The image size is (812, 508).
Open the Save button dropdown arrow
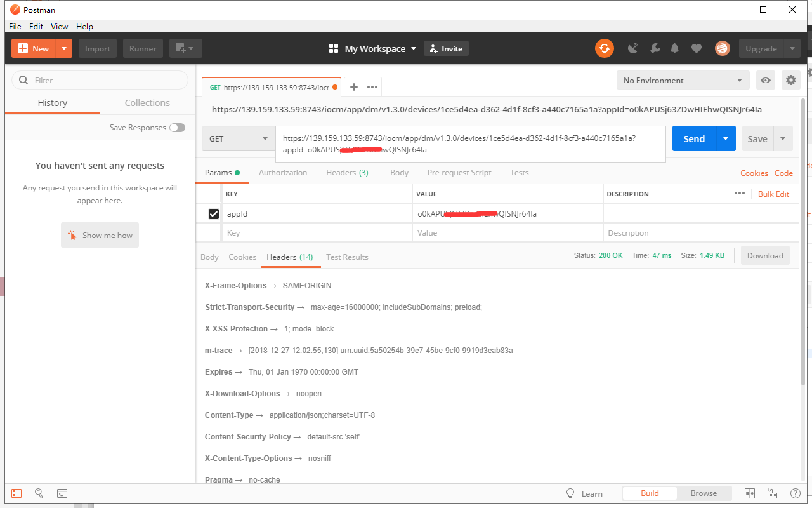point(783,138)
